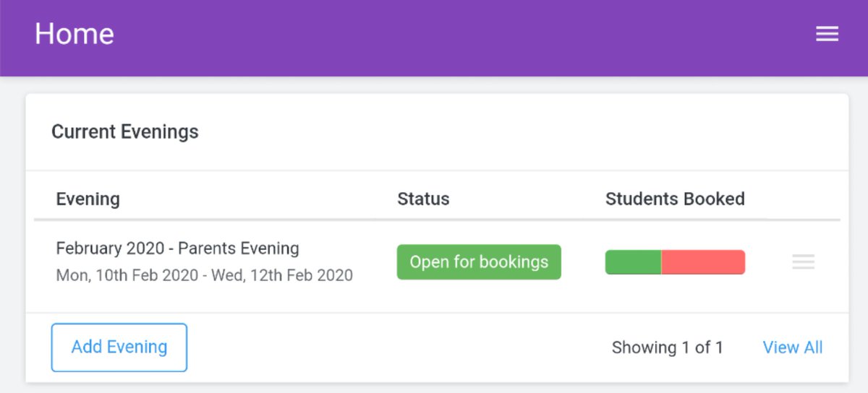The image size is (868, 393).
Task: Click the Current Evenings card heading
Action: coord(125,132)
